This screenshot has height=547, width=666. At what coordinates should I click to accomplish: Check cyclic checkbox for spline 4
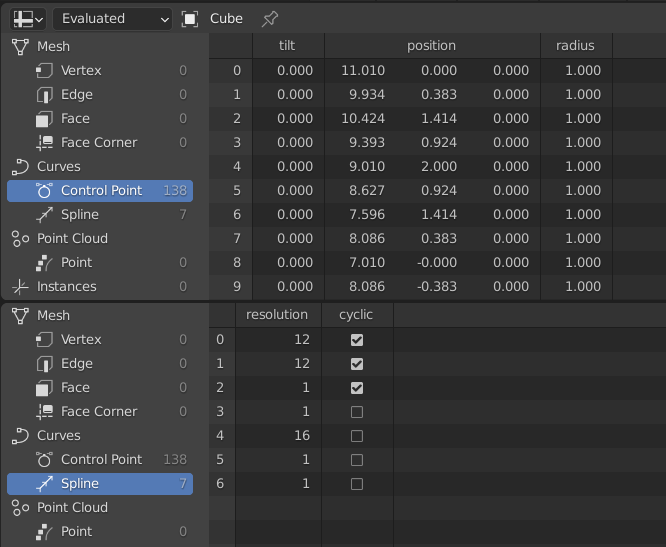point(357,436)
